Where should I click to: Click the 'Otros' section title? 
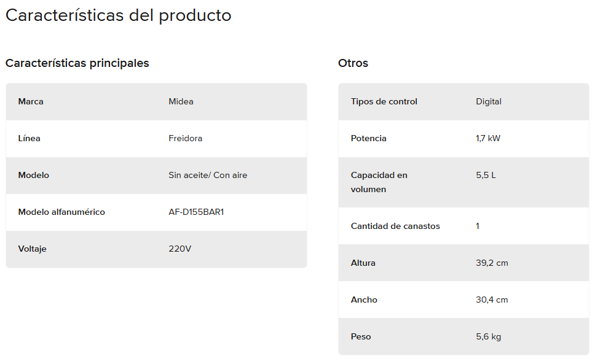[353, 63]
